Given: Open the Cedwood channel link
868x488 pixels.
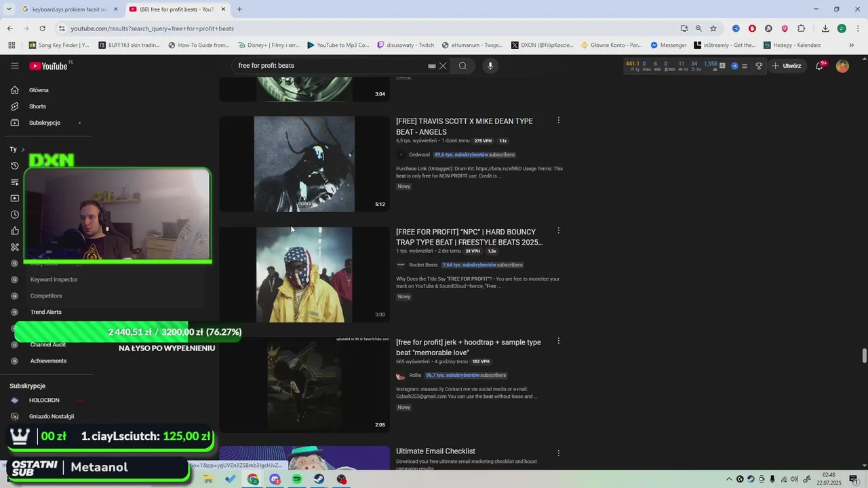Looking at the screenshot, I should pyautogui.click(x=419, y=155).
